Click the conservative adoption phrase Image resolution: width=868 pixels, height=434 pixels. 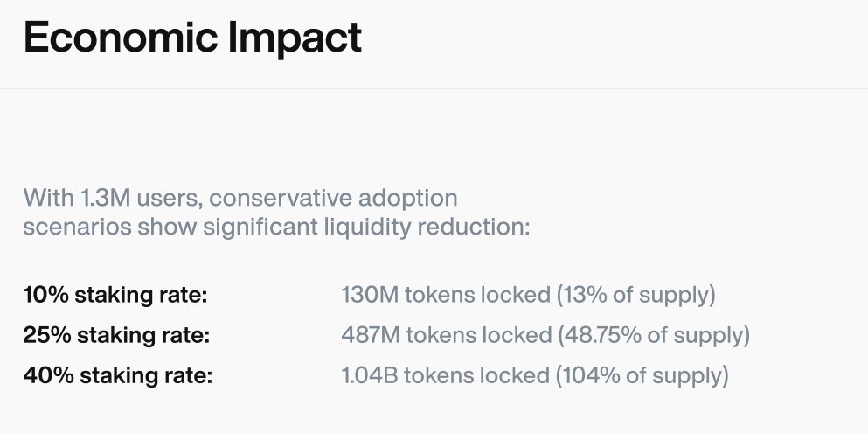coord(333,198)
